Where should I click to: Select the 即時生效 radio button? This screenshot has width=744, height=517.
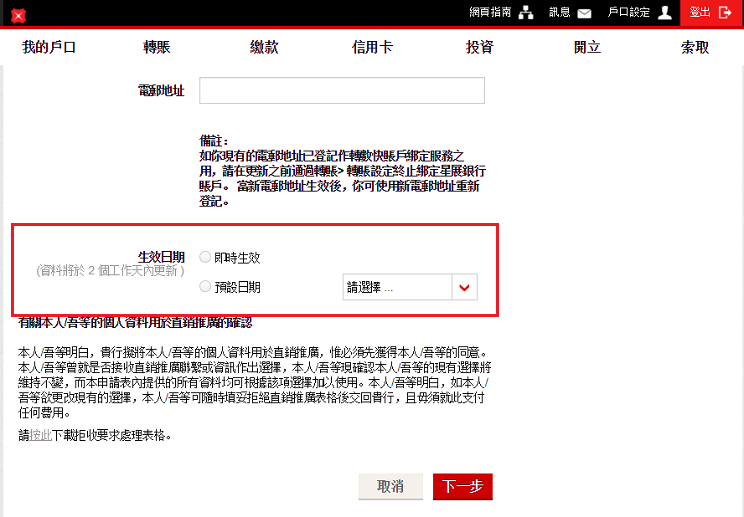pos(205,257)
